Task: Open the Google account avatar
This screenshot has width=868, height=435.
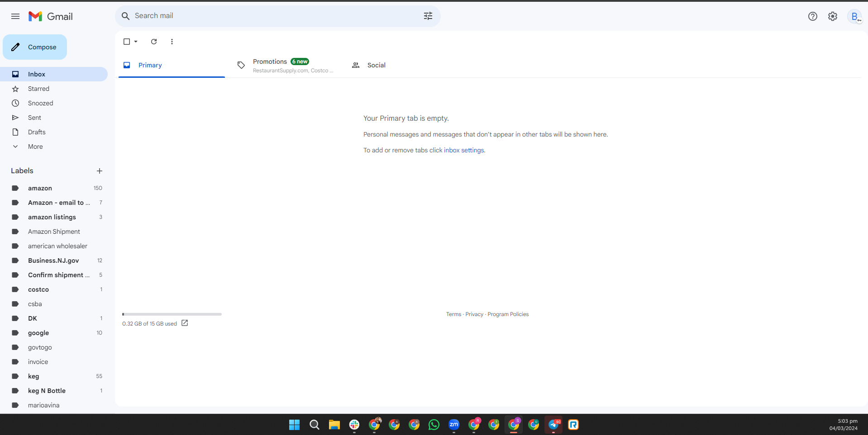Action: (854, 16)
